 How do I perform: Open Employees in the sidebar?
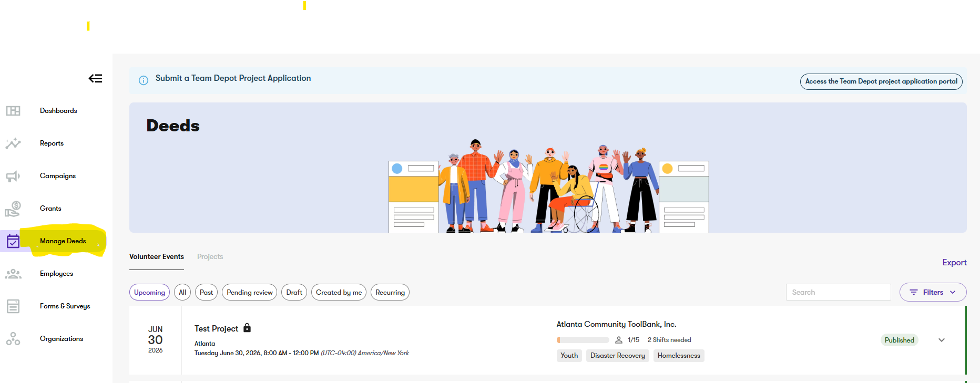(x=56, y=274)
